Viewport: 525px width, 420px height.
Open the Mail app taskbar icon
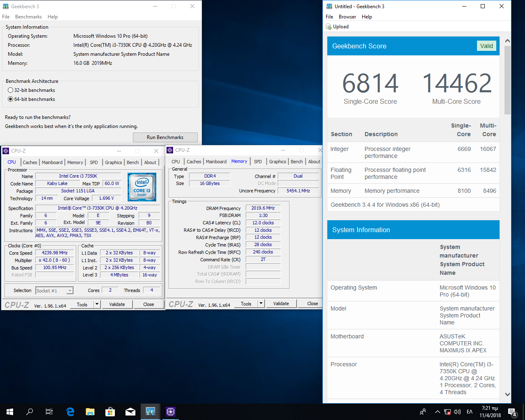(130, 411)
